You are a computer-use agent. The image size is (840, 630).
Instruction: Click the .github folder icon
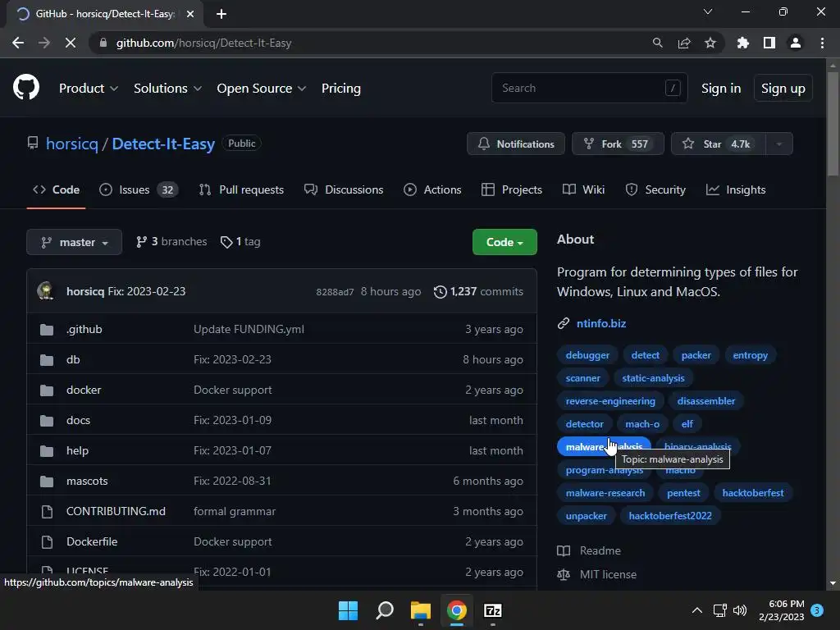coord(47,330)
